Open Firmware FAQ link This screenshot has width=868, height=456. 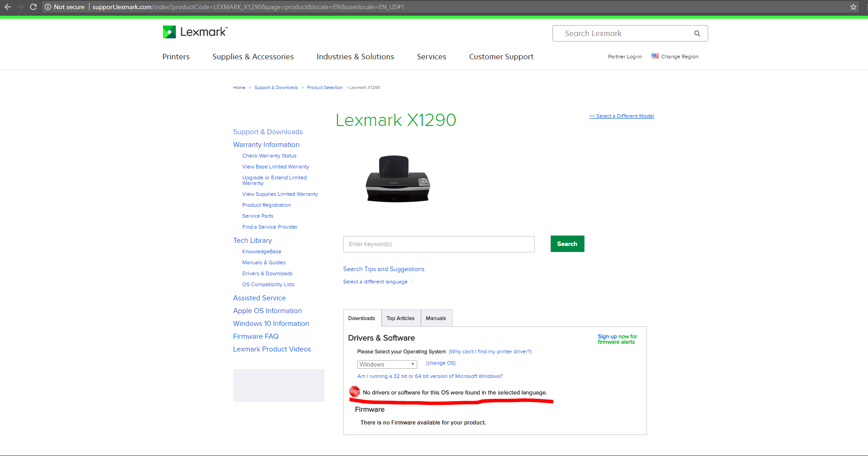click(x=256, y=336)
